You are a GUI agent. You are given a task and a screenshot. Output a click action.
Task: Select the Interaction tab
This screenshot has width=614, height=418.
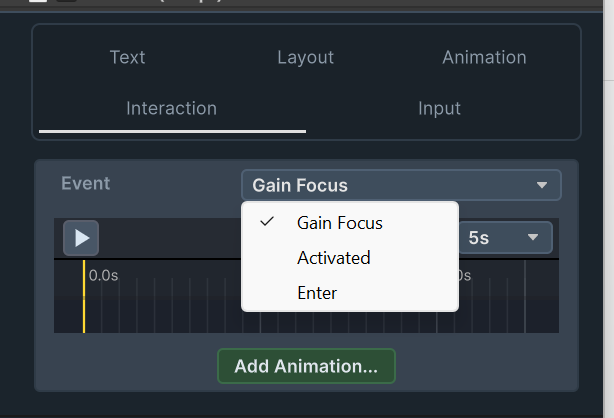click(x=172, y=109)
